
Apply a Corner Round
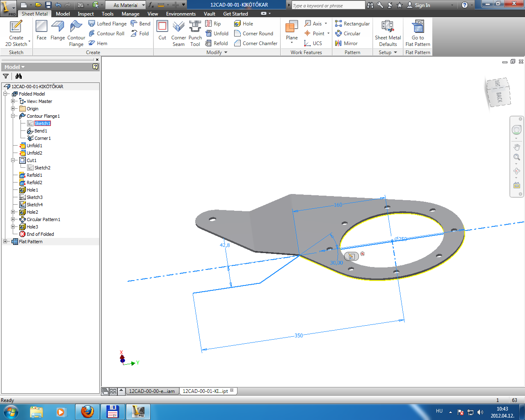point(253,34)
